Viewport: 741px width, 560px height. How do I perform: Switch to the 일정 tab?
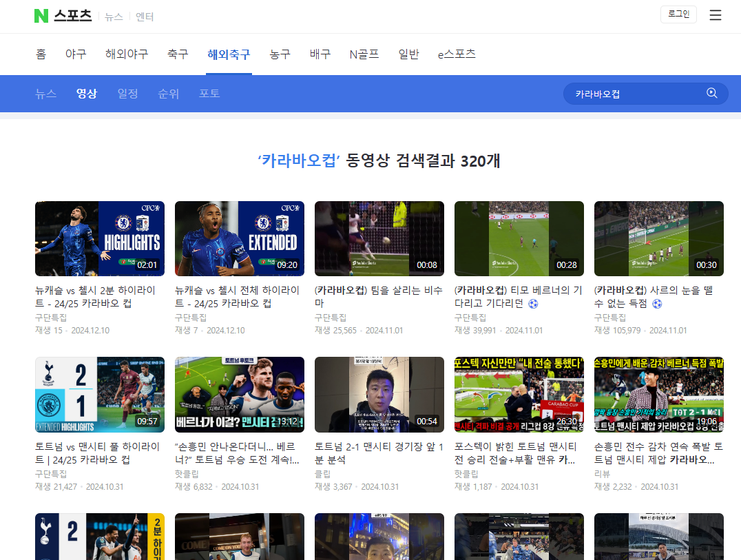pyautogui.click(x=127, y=94)
